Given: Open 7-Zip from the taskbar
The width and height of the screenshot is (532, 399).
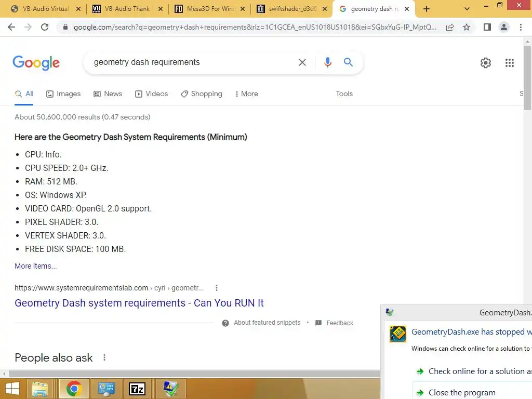Looking at the screenshot, I should click(x=137, y=389).
